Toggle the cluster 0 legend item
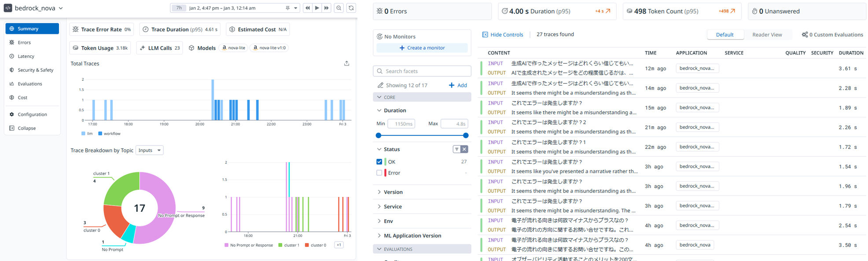The width and height of the screenshot is (868, 261). pos(315,245)
